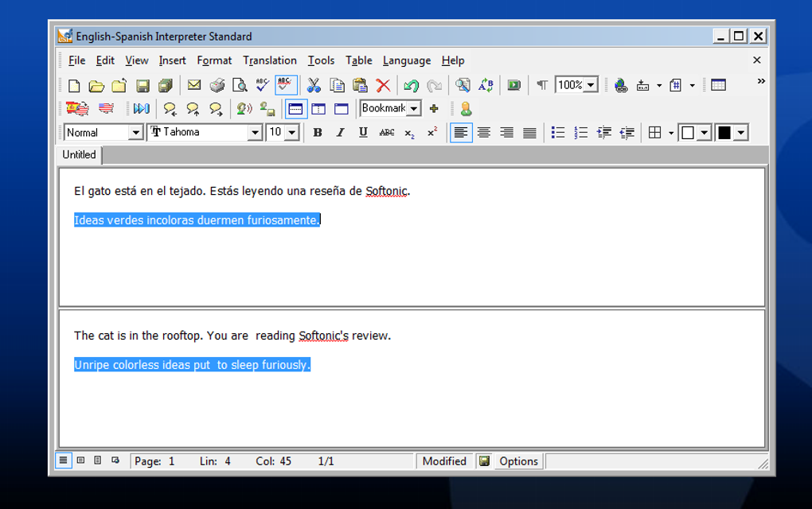Open a file with the folder icon

click(x=96, y=85)
